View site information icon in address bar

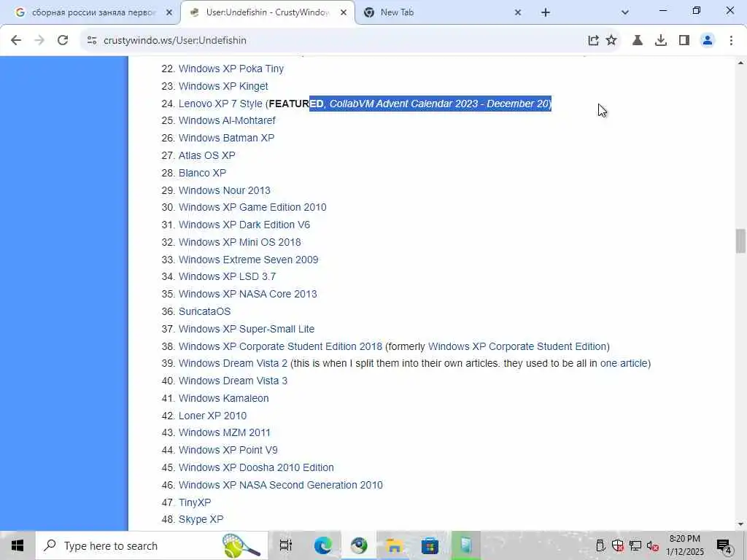pos(92,41)
